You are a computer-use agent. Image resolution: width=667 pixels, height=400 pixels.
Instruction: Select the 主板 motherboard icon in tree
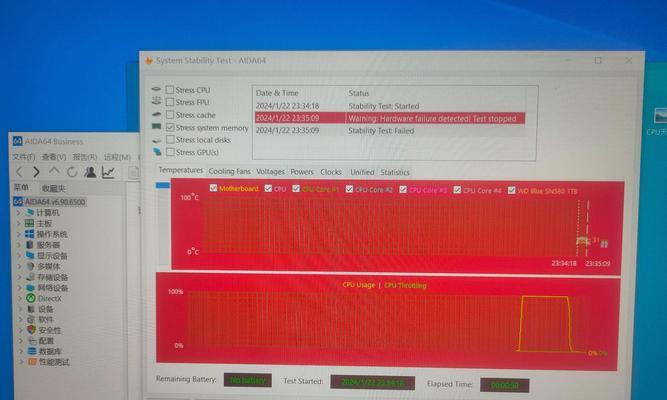tap(29, 223)
